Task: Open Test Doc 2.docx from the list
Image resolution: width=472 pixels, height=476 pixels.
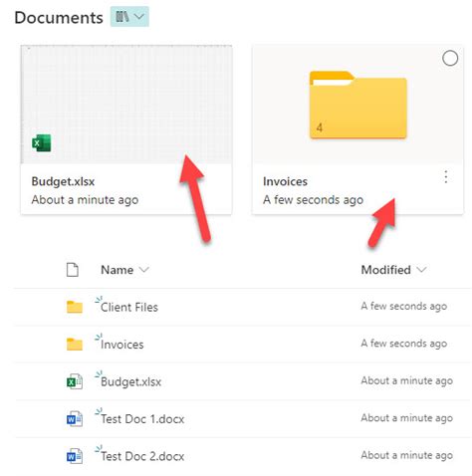Action: pyautogui.click(x=142, y=456)
